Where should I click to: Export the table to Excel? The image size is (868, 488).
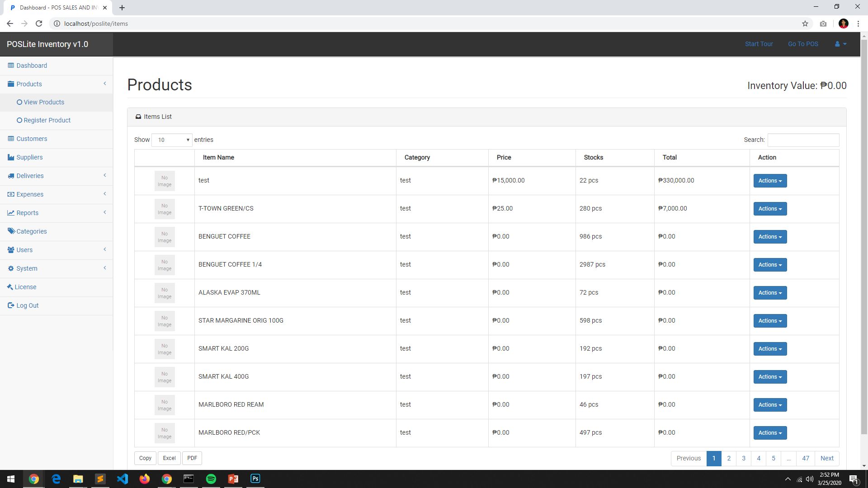tap(169, 458)
